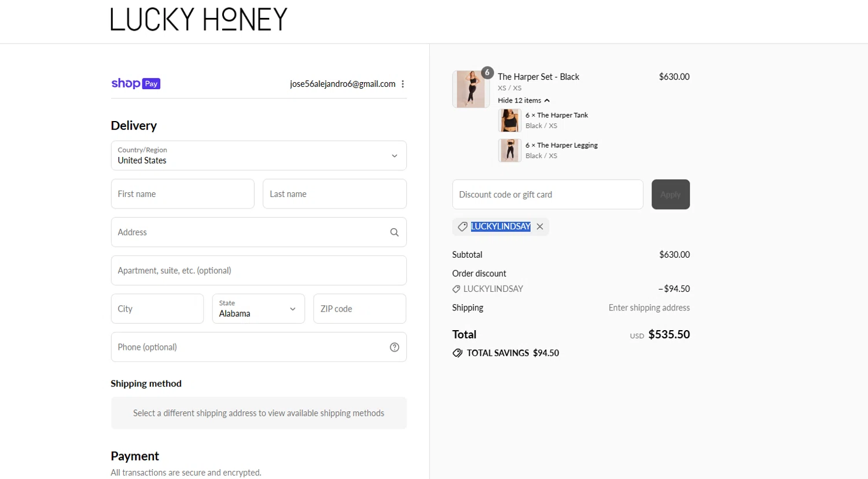868x479 pixels.
Task: Click '6 × The Harper Tank' text
Action: tap(557, 115)
